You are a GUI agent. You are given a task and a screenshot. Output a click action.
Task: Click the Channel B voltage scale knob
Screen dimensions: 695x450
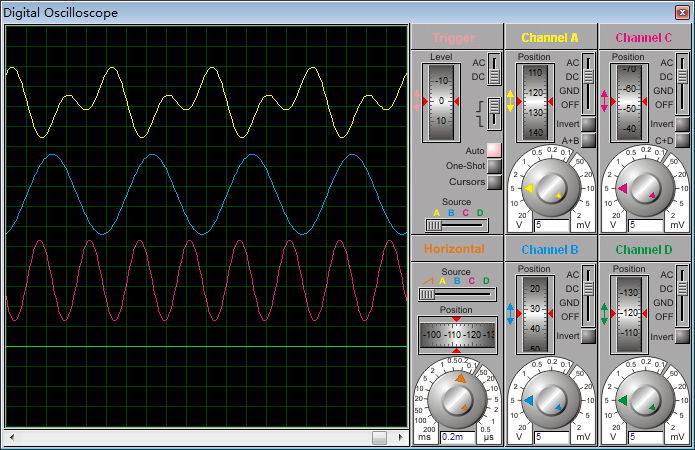click(550, 400)
